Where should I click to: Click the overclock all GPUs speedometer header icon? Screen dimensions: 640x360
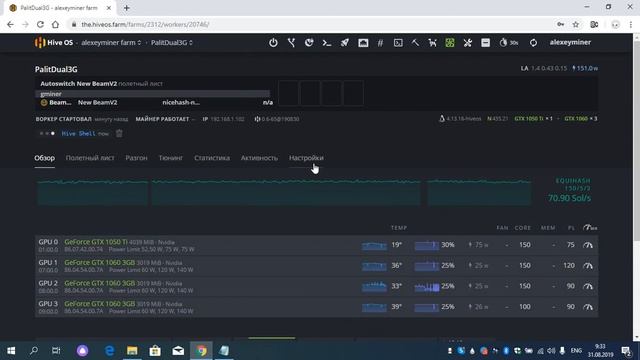pos(589,228)
